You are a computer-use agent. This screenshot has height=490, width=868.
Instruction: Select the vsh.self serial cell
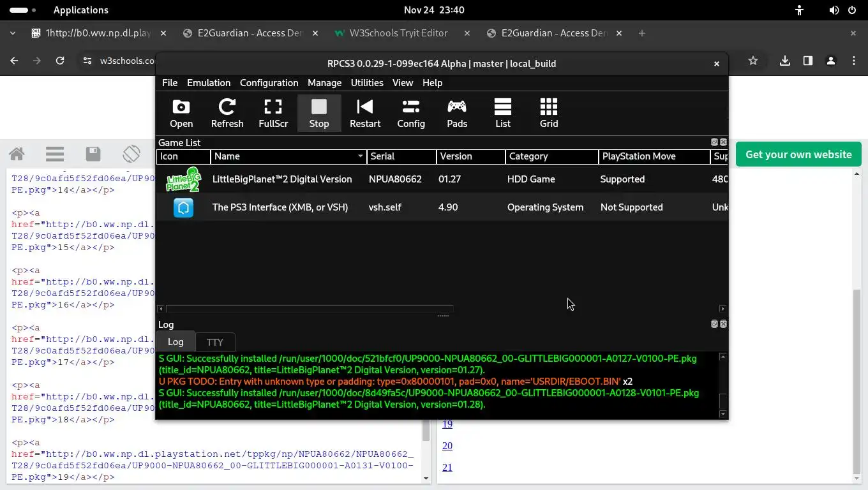coord(385,207)
